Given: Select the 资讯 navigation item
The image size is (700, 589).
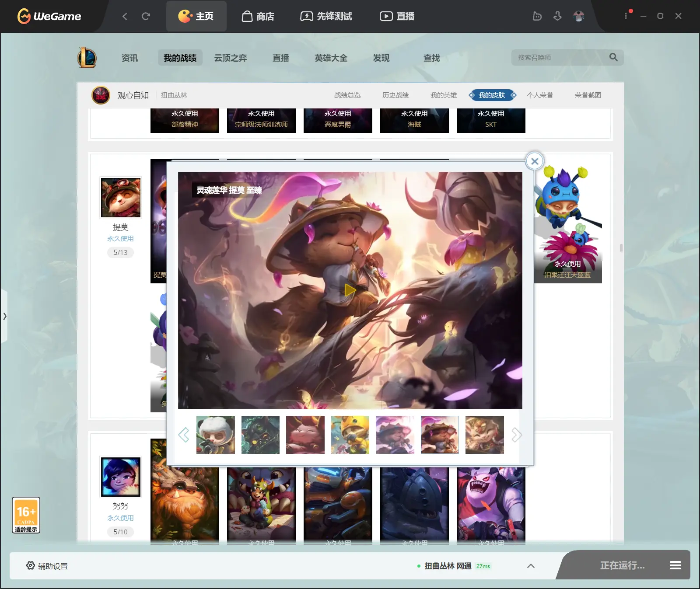Looking at the screenshot, I should [x=129, y=58].
